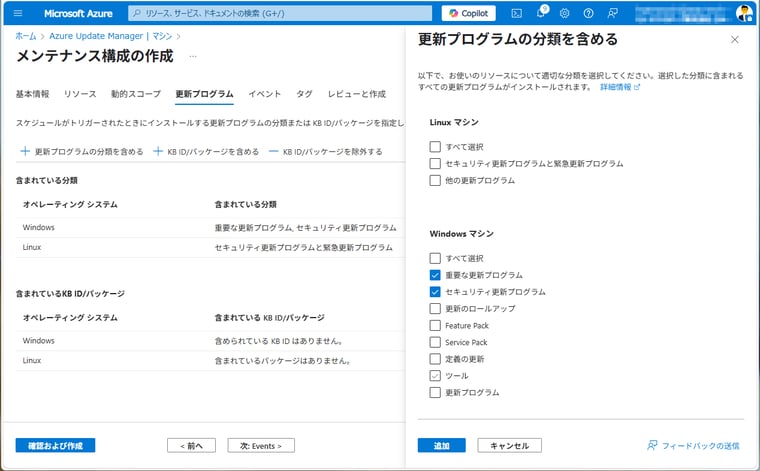The image size is (760, 471).
Task: Check 他の更新プログラム checkbox
Action: pyautogui.click(x=435, y=180)
